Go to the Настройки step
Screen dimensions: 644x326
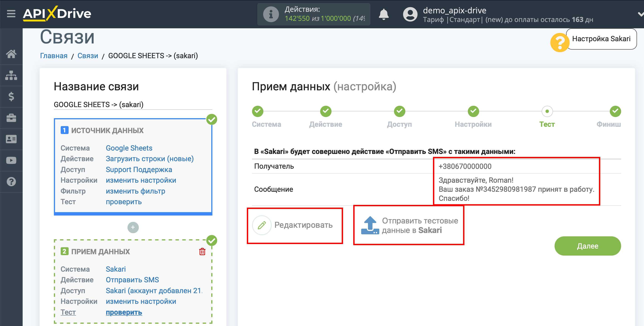tap(473, 111)
